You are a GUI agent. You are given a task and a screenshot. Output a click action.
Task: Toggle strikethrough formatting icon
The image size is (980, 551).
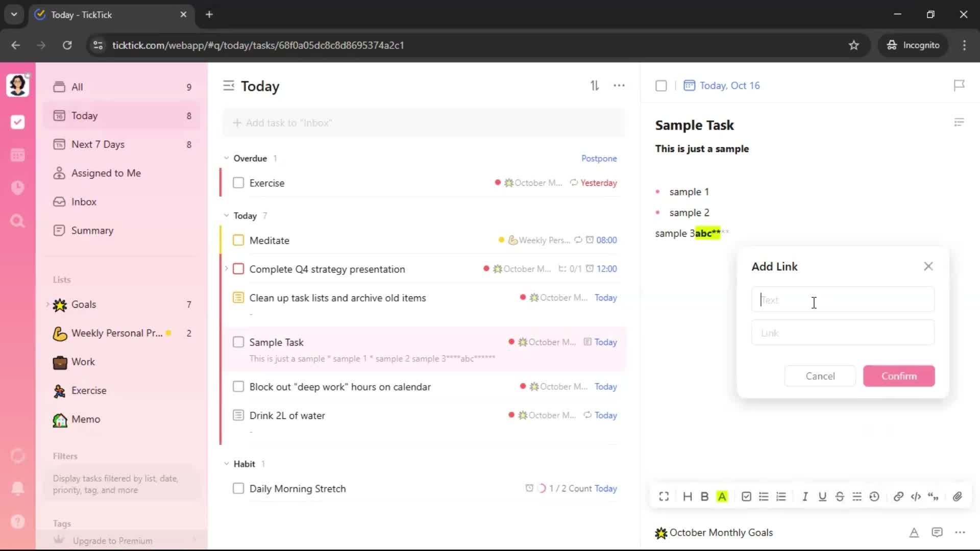click(x=840, y=496)
